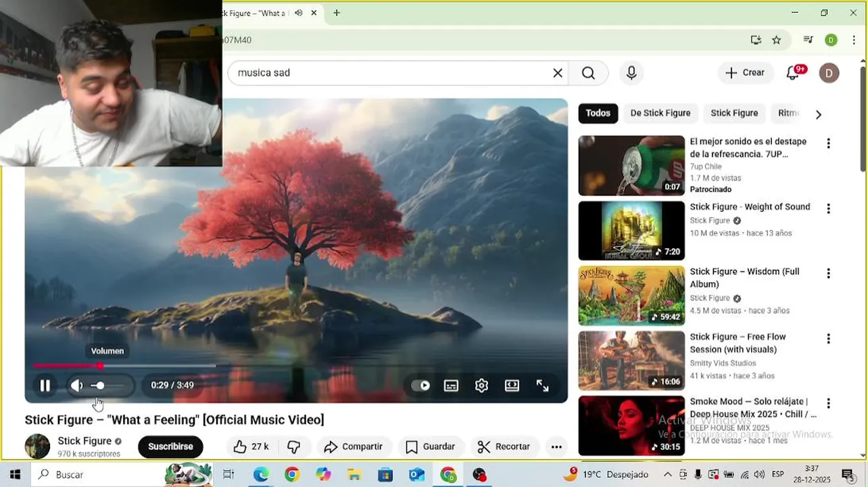The image size is (868, 487).
Task: Select the Todos filter chip
Action: point(598,114)
